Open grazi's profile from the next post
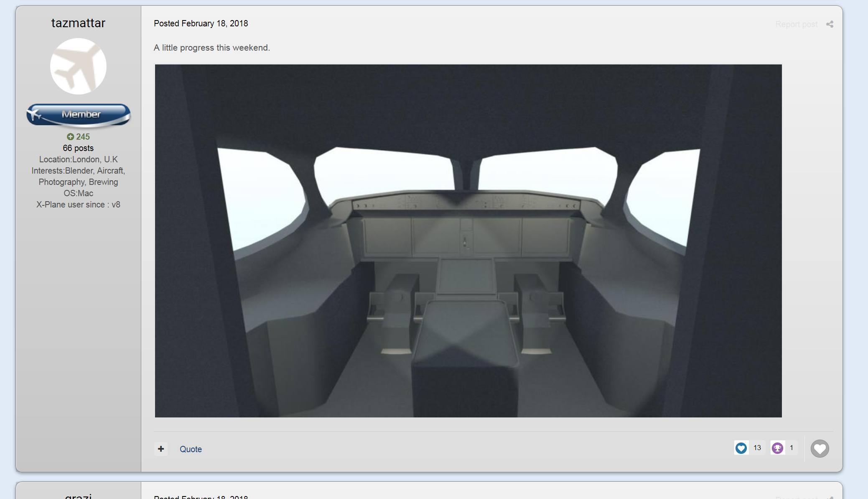Screen dimensions: 868x499 [x=78, y=496]
